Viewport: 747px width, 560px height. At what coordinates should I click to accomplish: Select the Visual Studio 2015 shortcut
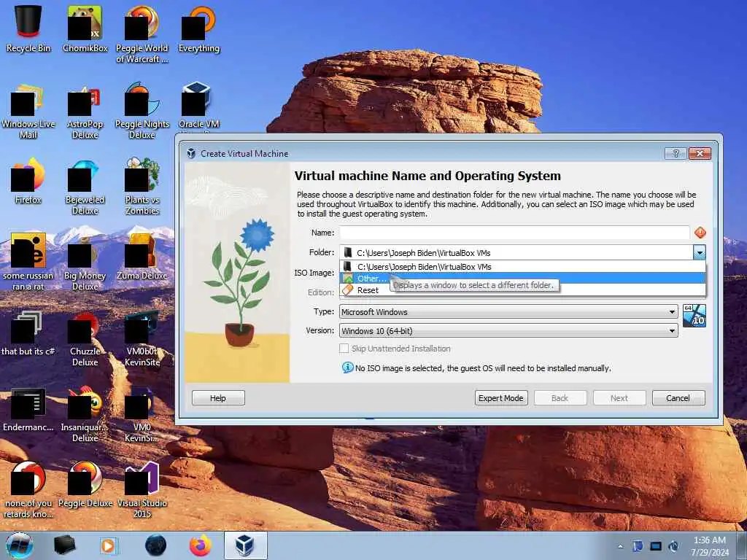[142, 489]
